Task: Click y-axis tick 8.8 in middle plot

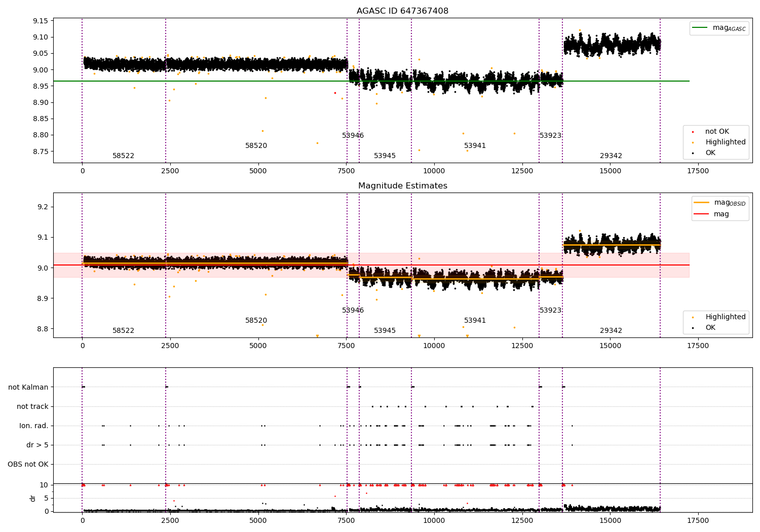Action: click(x=43, y=329)
